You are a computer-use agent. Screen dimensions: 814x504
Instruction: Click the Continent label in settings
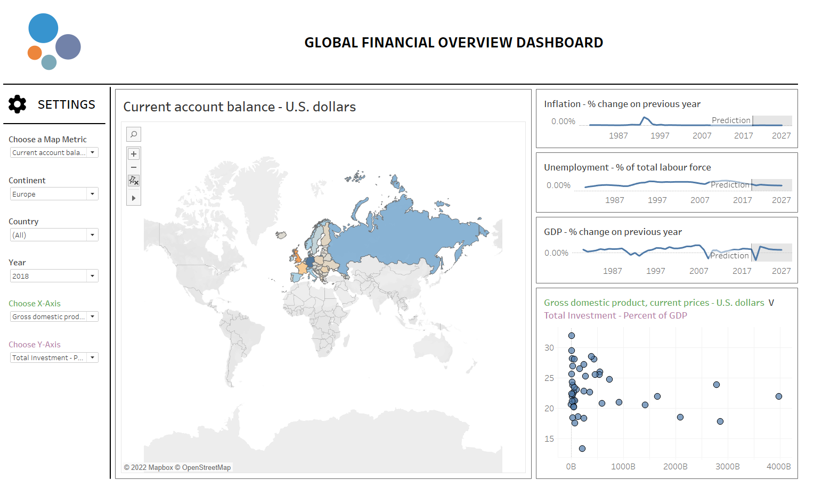pos(27,181)
